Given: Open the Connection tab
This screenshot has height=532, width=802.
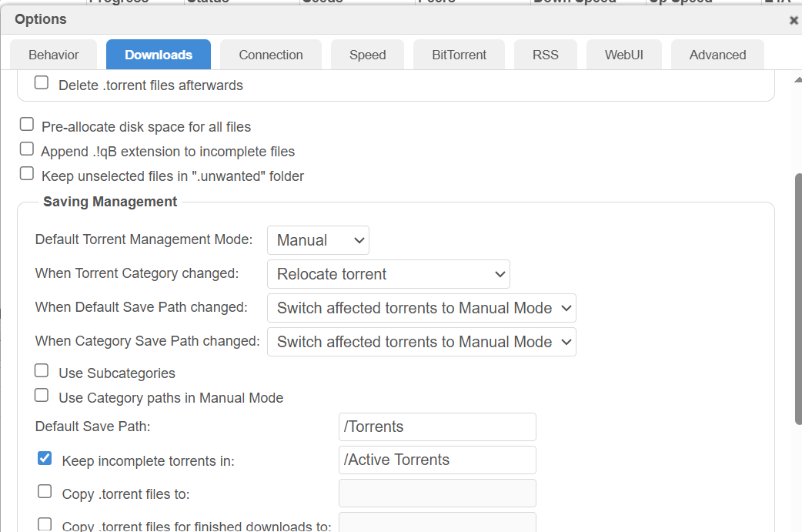Looking at the screenshot, I should point(271,55).
